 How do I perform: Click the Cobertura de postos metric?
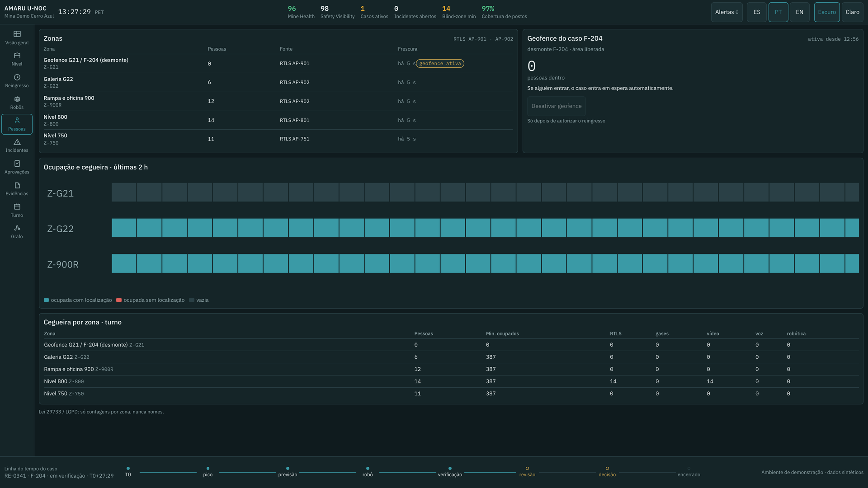click(504, 12)
